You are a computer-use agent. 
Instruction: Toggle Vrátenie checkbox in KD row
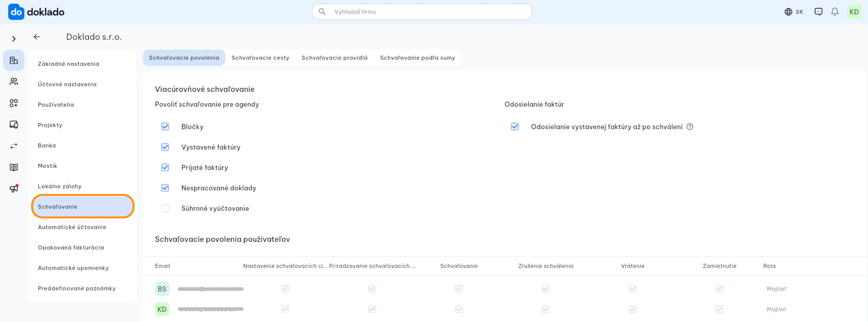click(x=632, y=310)
